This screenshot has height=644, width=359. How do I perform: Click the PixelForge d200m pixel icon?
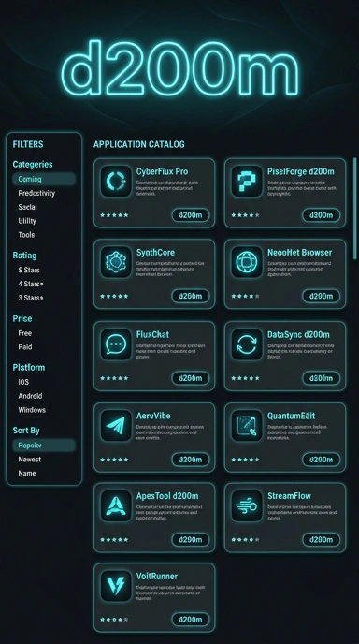[x=247, y=181]
